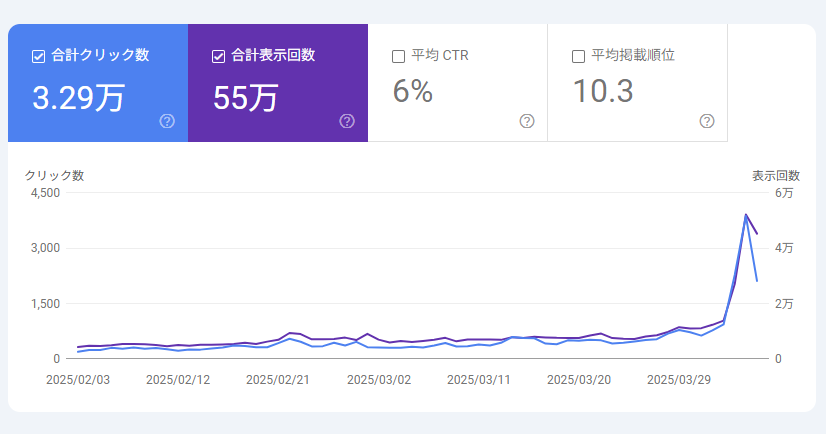The width and height of the screenshot is (826, 434).
Task: Click the 2025/03/29 date on x-axis
Action: 679,380
